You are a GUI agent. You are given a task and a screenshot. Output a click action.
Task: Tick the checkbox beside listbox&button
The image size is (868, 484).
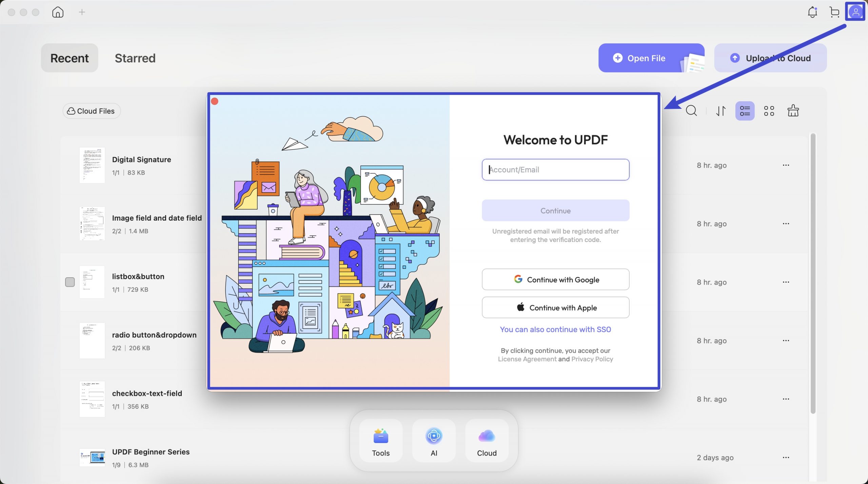pyautogui.click(x=70, y=282)
